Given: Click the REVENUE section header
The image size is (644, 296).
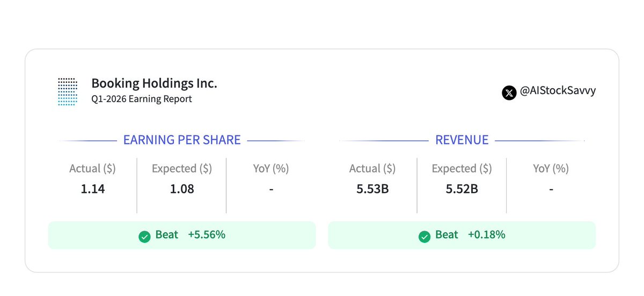Looking at the screenshot, I should [462, 140].
